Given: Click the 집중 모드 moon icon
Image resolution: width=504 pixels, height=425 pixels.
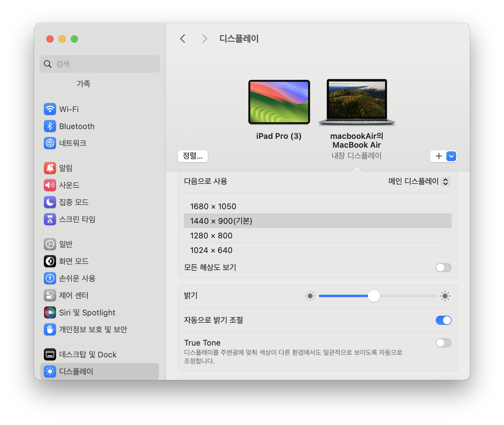Looking at the screenshot, I should [50, 202].
